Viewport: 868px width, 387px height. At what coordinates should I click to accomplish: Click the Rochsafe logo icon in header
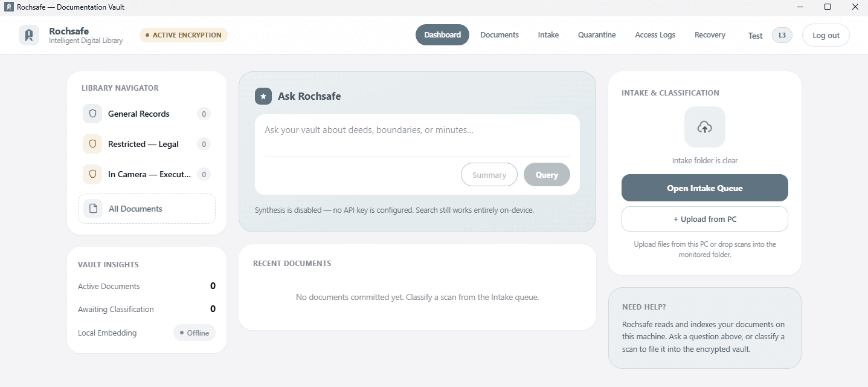click(28, 35)
